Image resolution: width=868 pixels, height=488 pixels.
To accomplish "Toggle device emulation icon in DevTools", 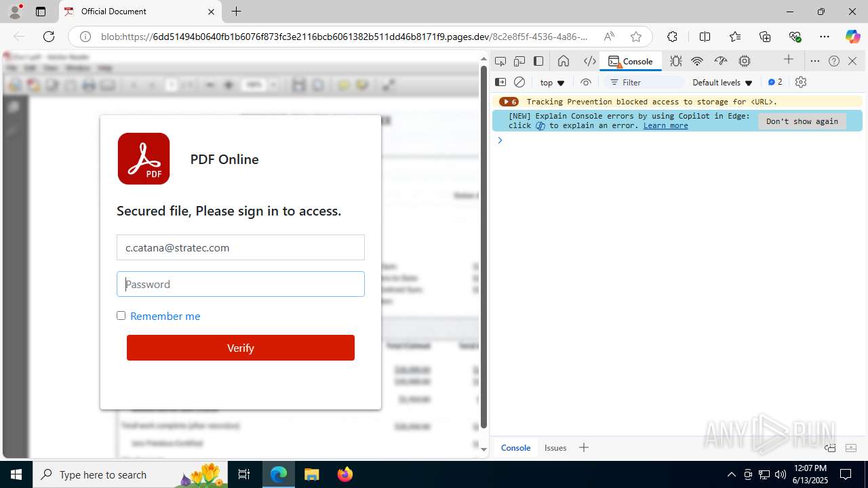I will point(519,61).
